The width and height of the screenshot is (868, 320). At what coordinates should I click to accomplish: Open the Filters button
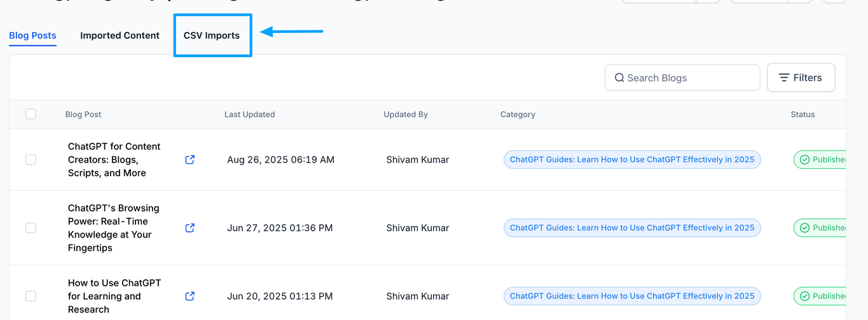(801, 77)
